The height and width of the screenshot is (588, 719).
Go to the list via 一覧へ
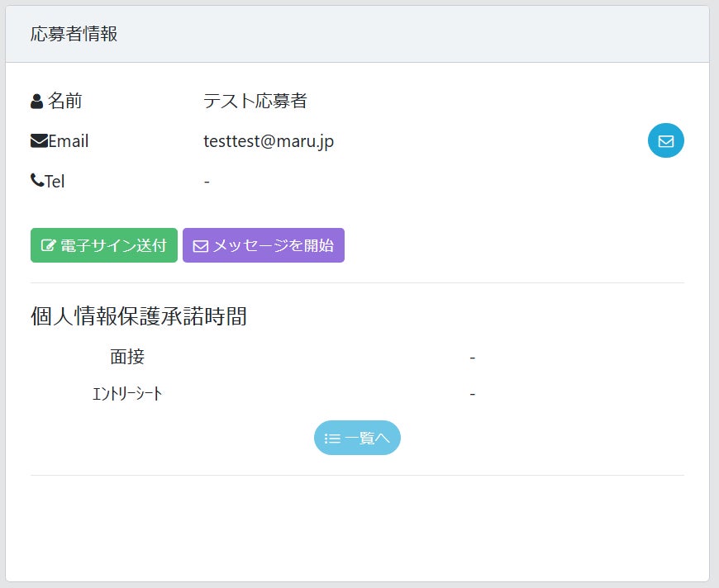(x=357, y=438)
